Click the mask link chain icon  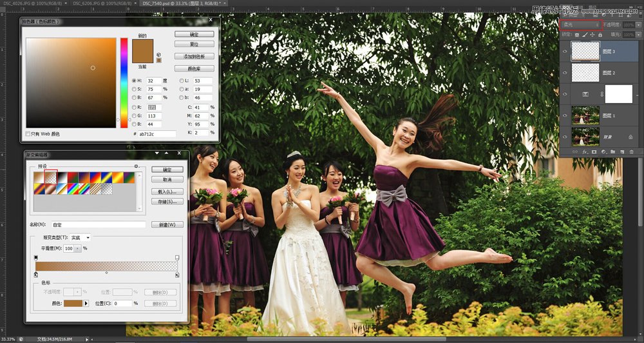pyautogui.click(x=602, y=94)
